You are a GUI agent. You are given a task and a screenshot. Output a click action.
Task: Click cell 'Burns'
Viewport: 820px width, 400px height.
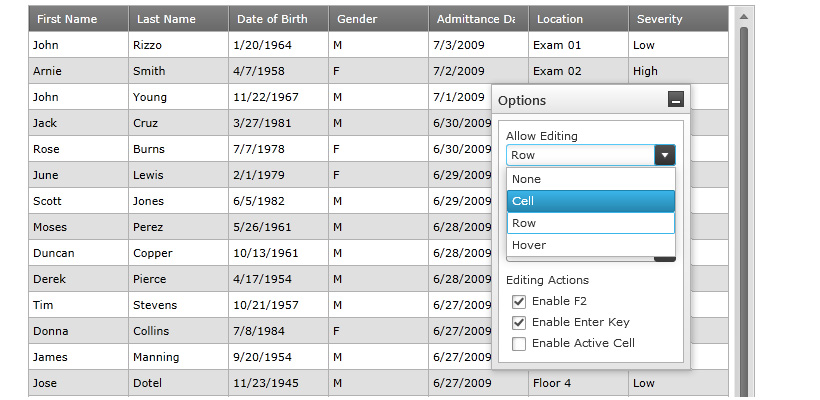click(178, 149)
